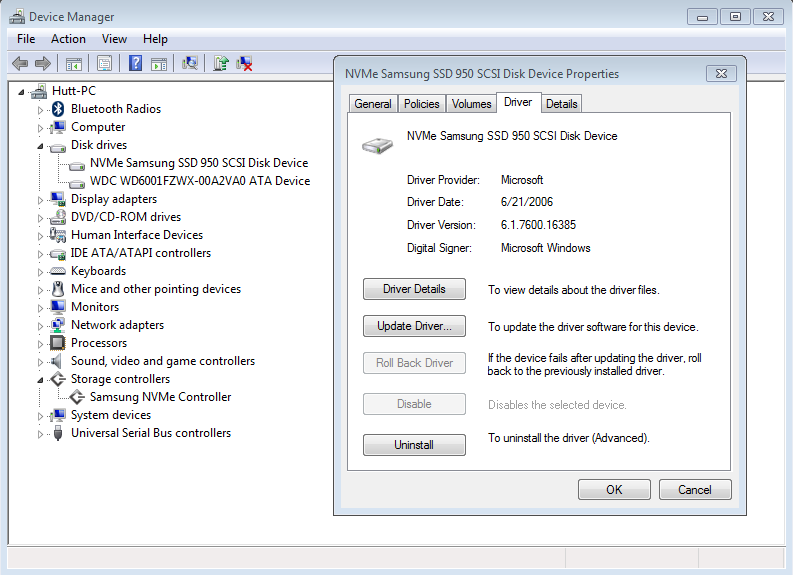
Task: Expand the System devices node
Action: [x=40, y=416]
